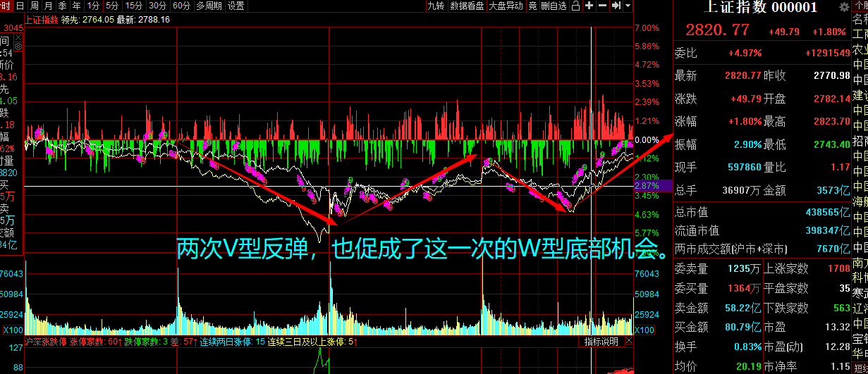
Task: Close the indicator panel with X icon
Action: (x=628, y=342)
